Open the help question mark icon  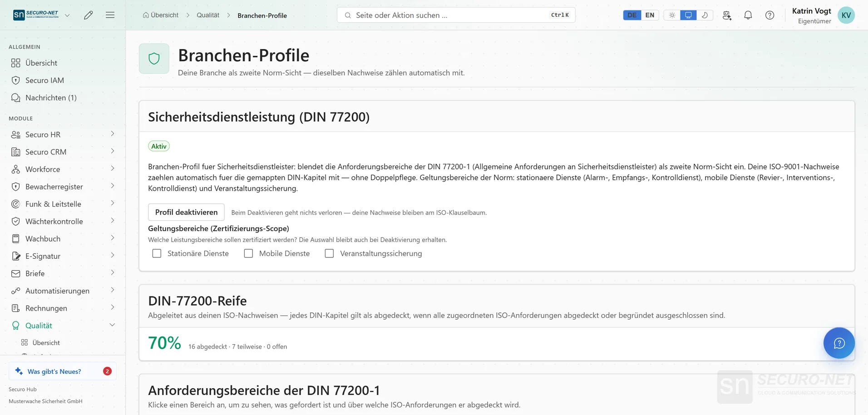[x=770, y=15]
